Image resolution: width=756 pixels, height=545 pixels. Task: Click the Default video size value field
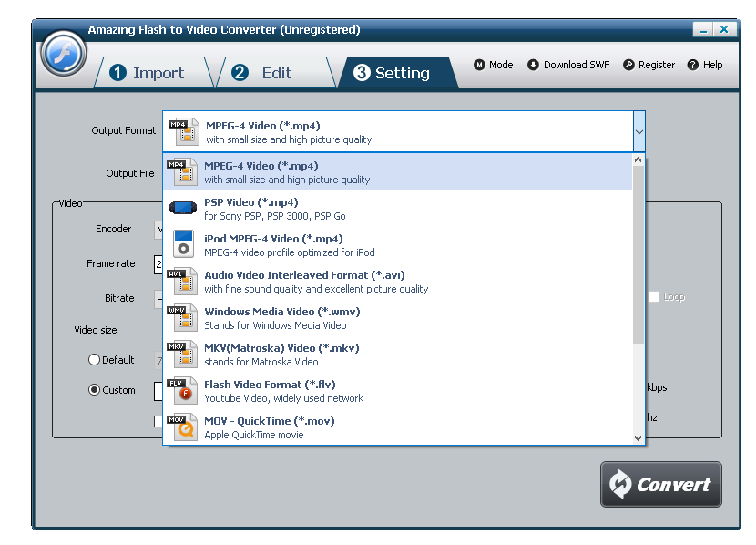click(x=158, y=361)
